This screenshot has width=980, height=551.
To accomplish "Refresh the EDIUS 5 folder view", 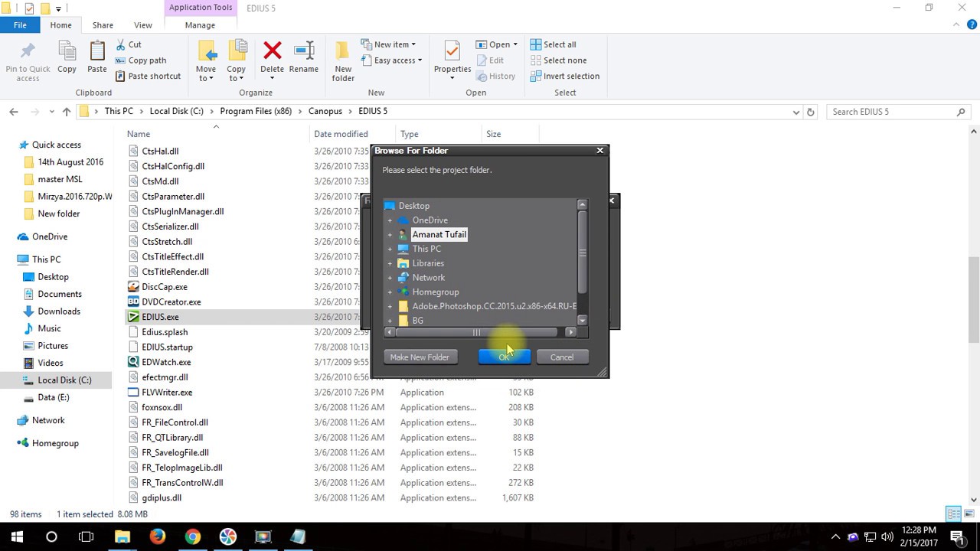I will (x=811, y=112).
